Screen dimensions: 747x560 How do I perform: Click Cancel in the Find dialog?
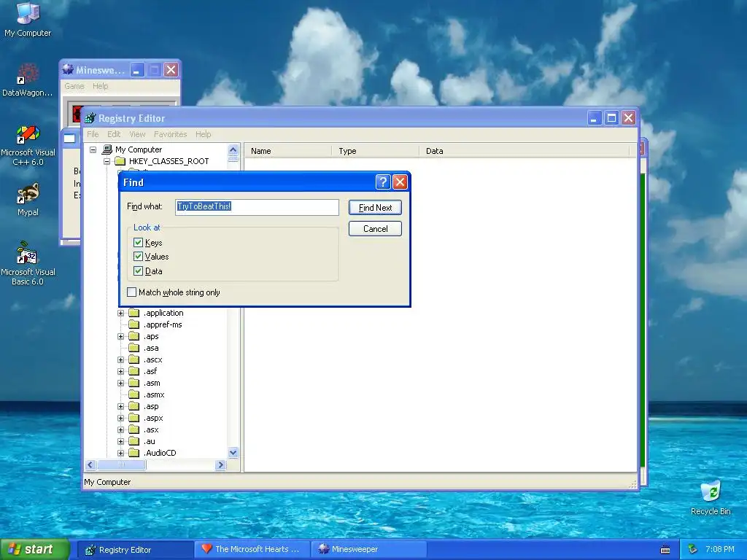coord(375,228)
